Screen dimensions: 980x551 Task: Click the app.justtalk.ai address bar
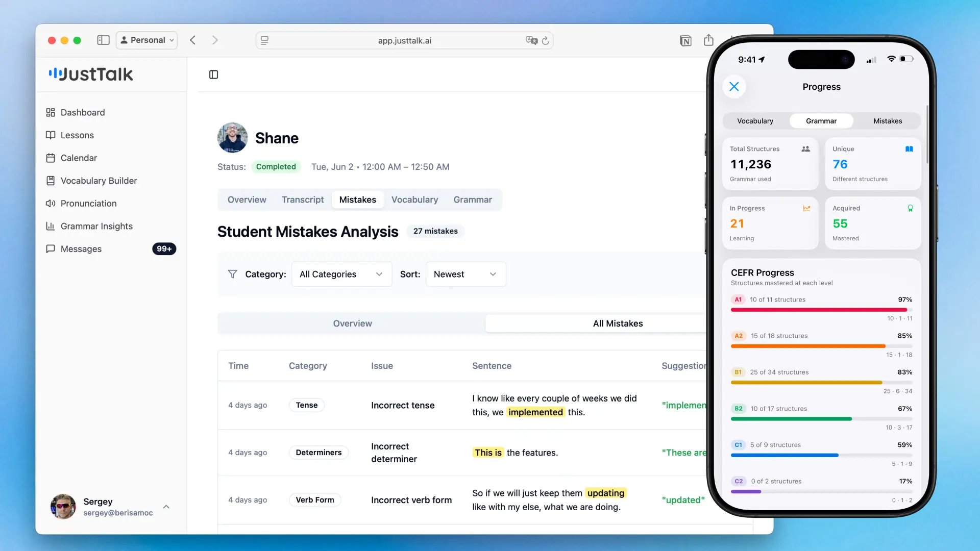click(x=404, y=40)
